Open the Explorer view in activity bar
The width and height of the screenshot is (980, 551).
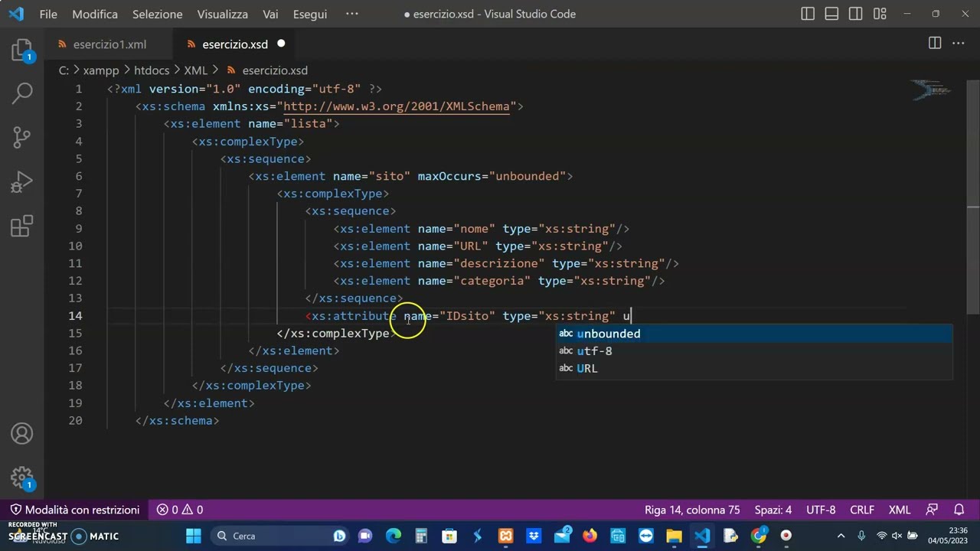[x=22, y=52]
